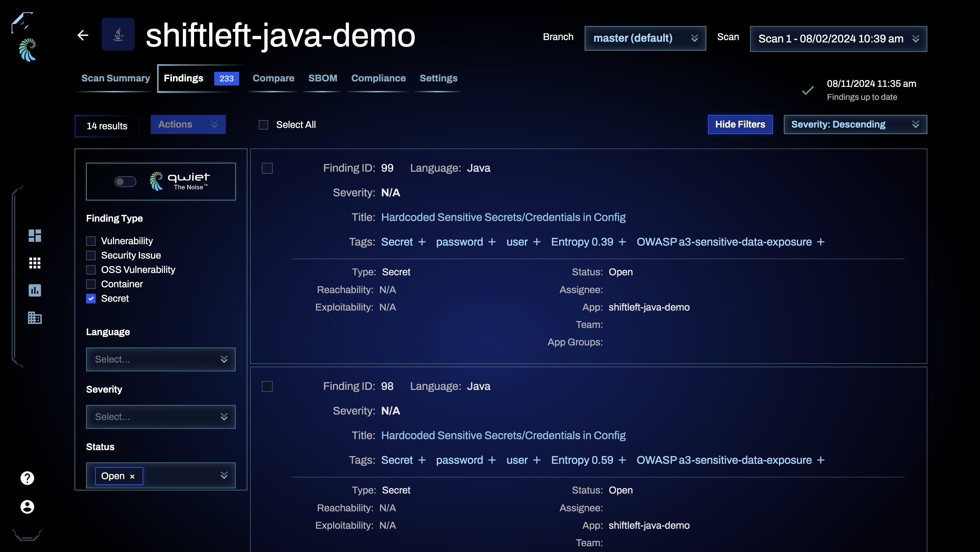Add OWASP tag plus on finding 98

click(x=821, y=460)
